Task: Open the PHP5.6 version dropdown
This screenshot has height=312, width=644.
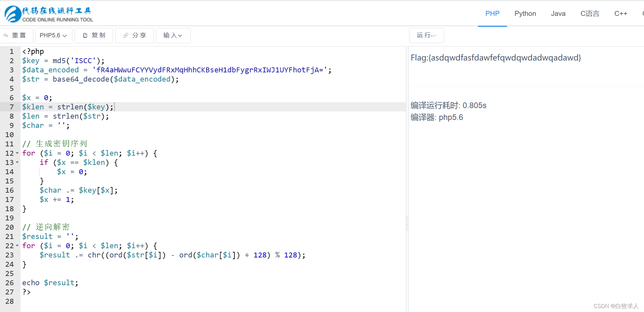Action: tap(54, 35)
